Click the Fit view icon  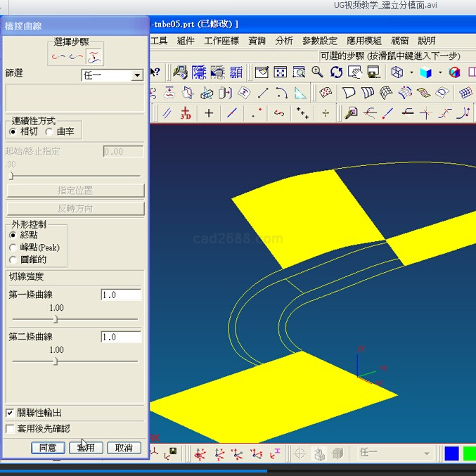(280, 72)
